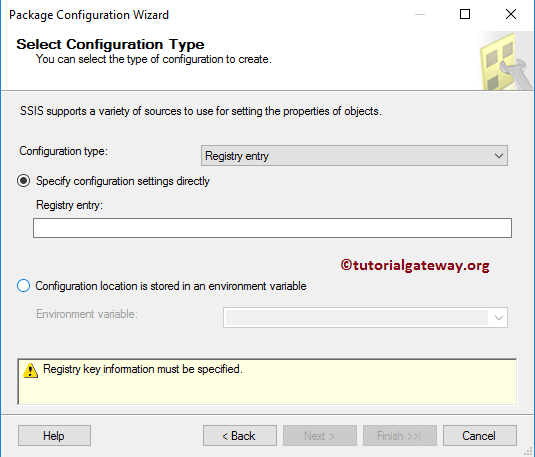Open the Configuration type dropdown
The height and width of the screenshot is (457, 535).
point(354,156)
